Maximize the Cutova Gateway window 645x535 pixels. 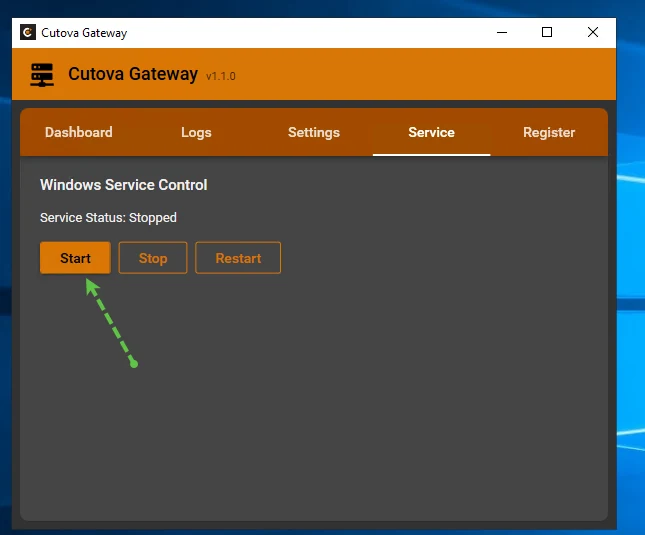click(547, 32)
